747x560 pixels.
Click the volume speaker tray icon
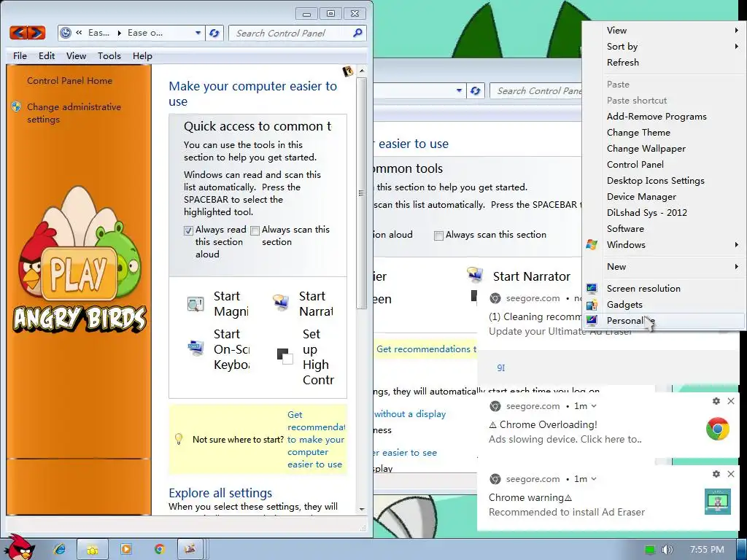[x=667, y=550]
